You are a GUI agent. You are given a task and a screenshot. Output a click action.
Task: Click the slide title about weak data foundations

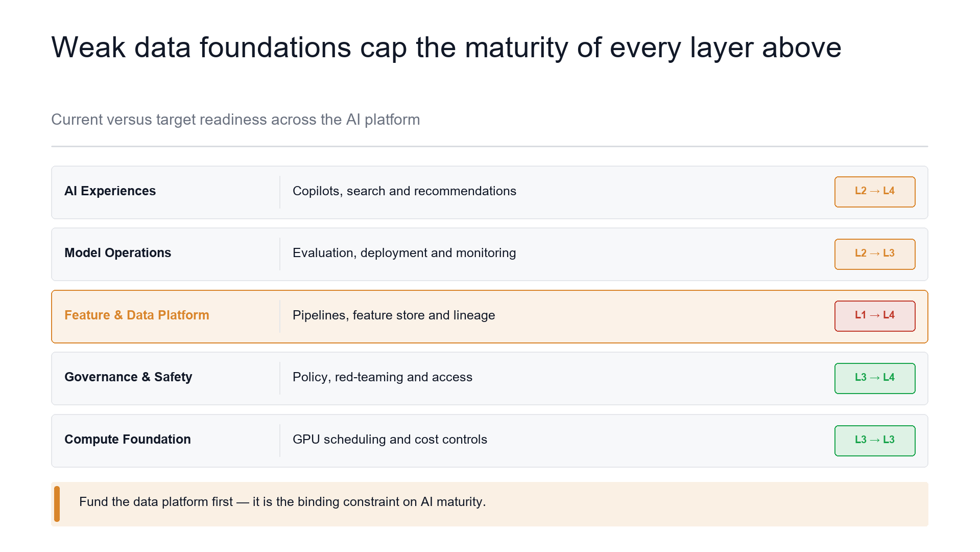coord(446,48)
